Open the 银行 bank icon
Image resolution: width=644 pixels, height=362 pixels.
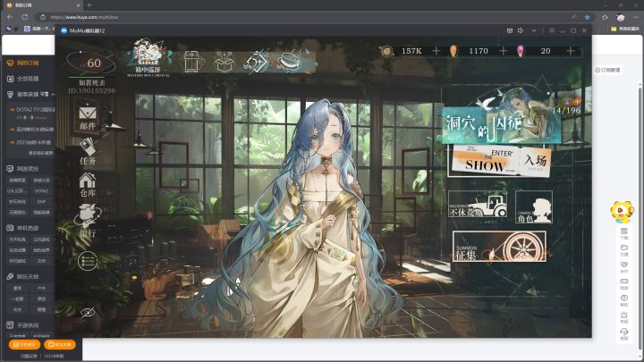pyautogui.click(x=88, y=222)
